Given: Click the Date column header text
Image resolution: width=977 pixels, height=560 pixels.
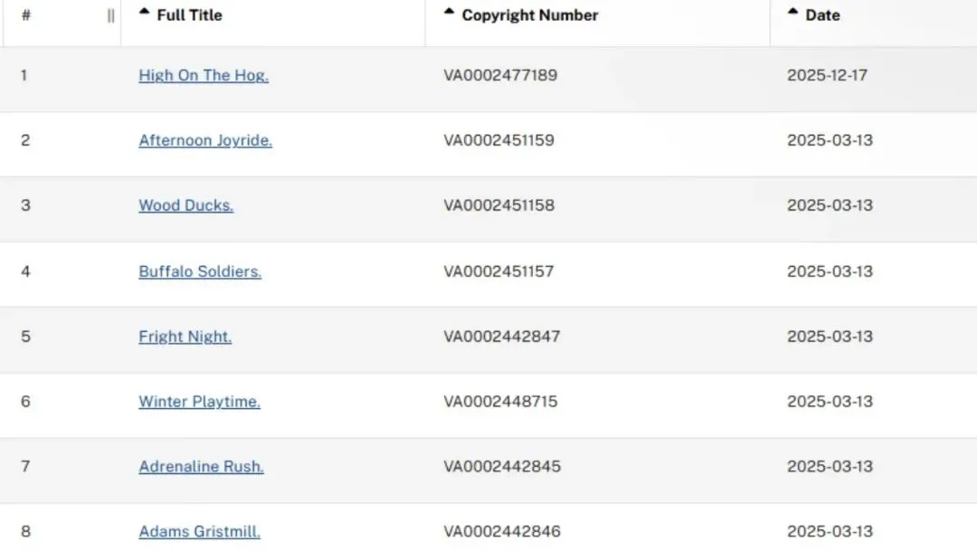Looking at the screenshot, I should pyautogui.click(x=821, y=15).
